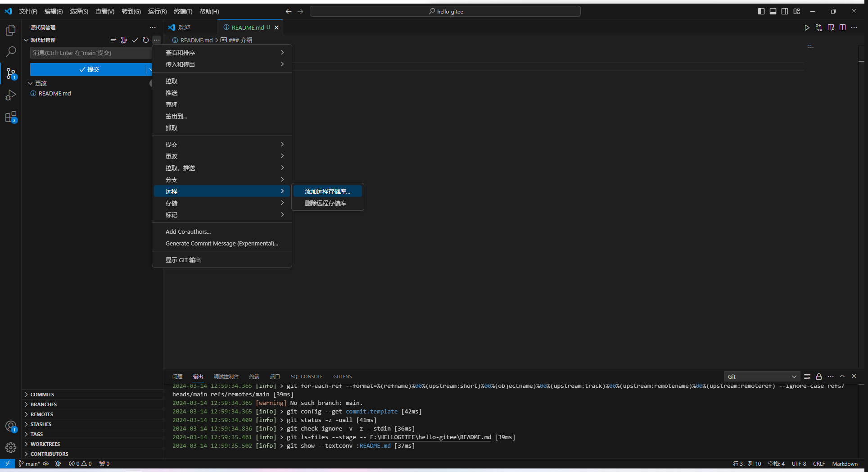Click the GitLens graph icon in status bar

(58, 463)
